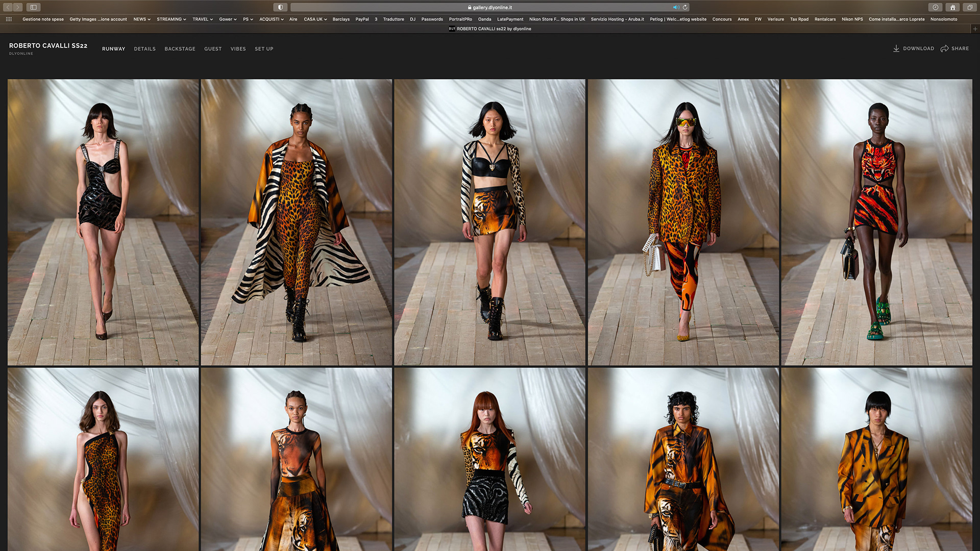
Task: Open the Gestione note spese bookmark
Action: (x=43, y=19)
